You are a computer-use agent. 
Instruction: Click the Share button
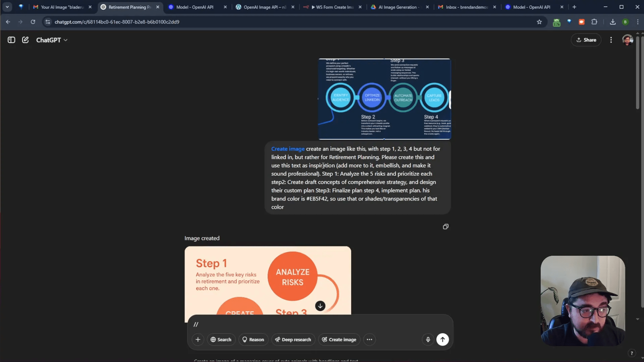tap(586, 40)
